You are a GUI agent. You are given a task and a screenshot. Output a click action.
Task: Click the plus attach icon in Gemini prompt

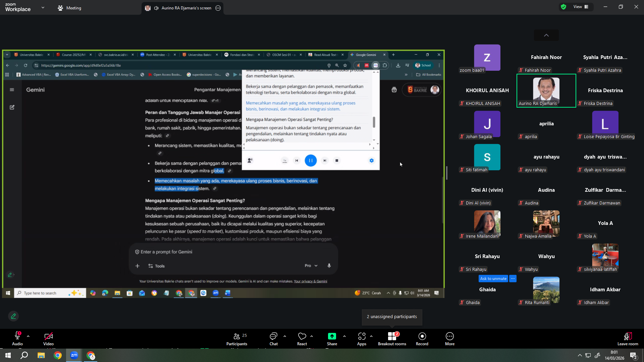(138, 266)
